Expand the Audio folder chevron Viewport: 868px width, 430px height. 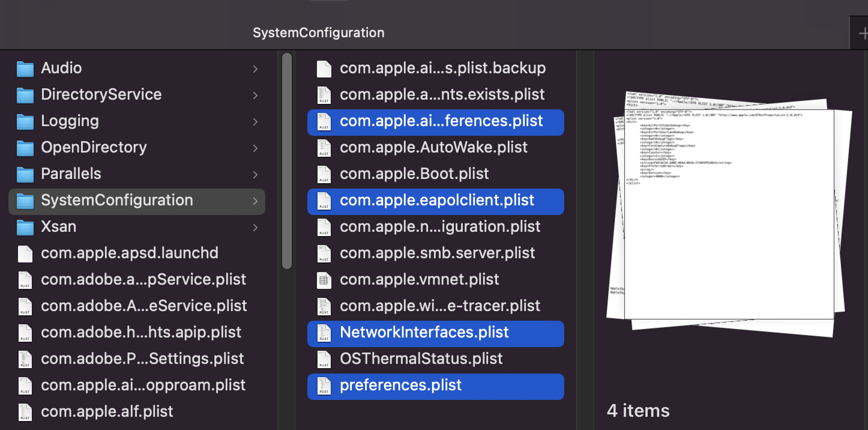pos(255,68)
